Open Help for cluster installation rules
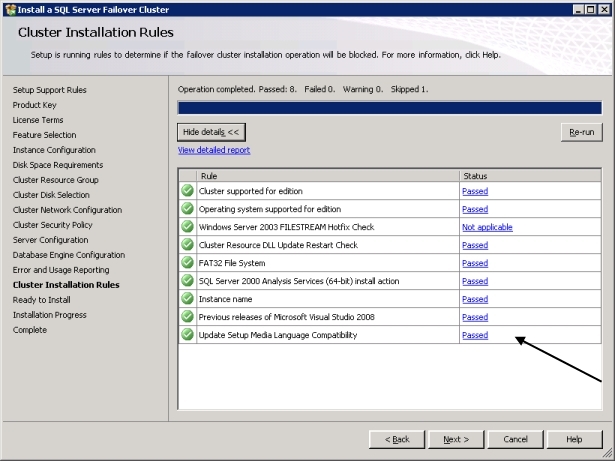The height and width of the screenshot is (461, 615). 574,439
